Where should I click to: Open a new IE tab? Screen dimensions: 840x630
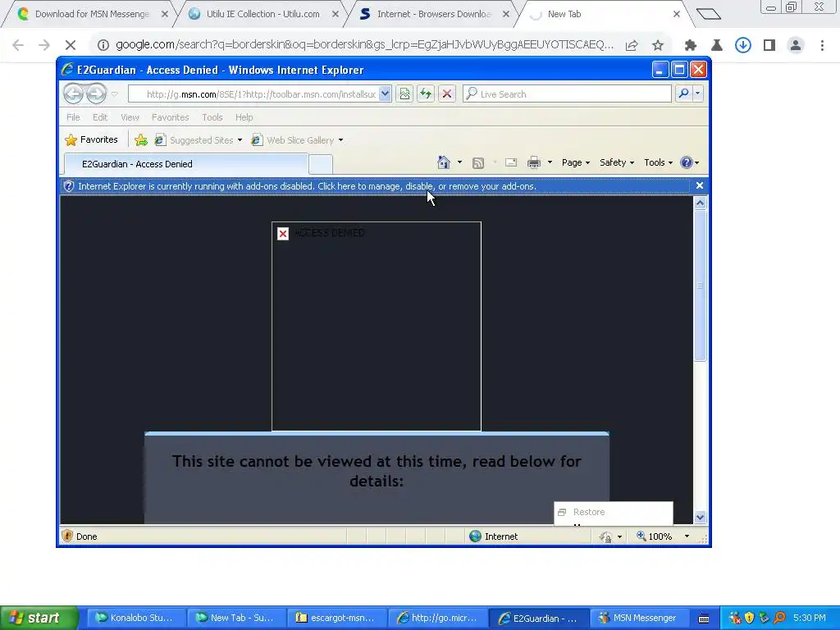(x=321, y=164)
